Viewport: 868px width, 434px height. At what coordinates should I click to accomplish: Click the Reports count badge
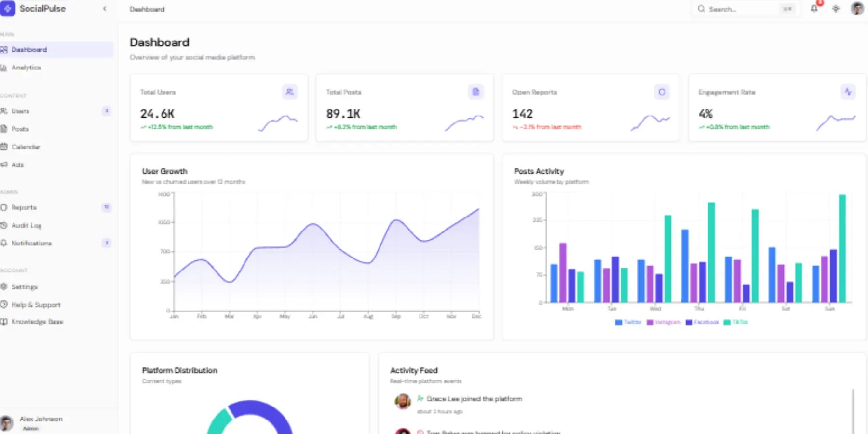107,207
